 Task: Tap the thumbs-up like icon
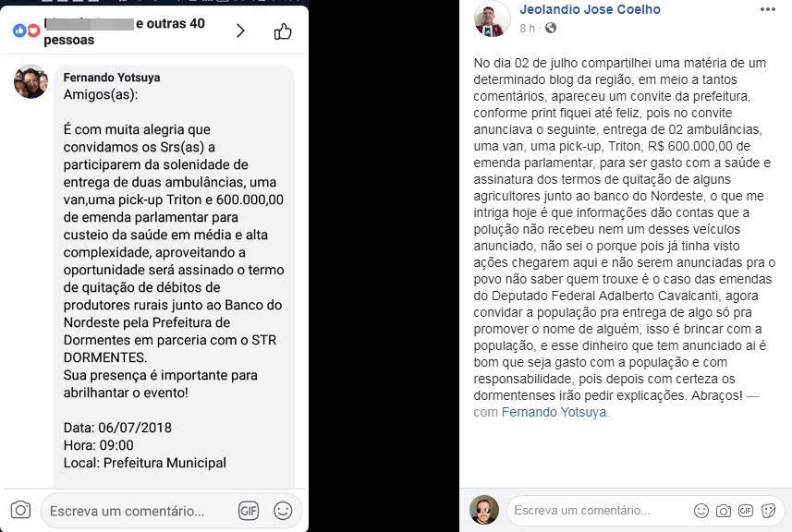(x=283, y=31)
